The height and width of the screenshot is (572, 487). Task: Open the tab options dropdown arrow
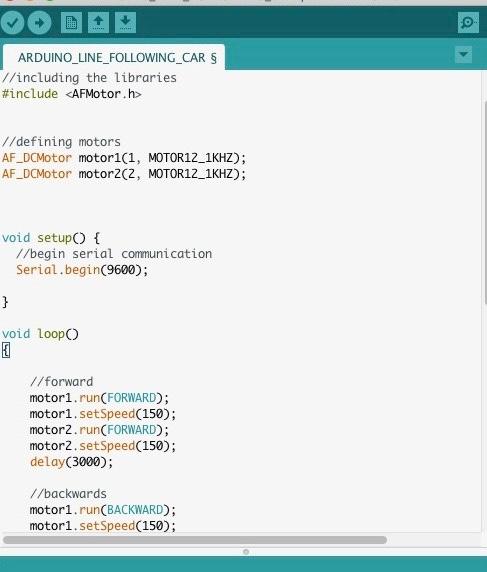(464, 55)
